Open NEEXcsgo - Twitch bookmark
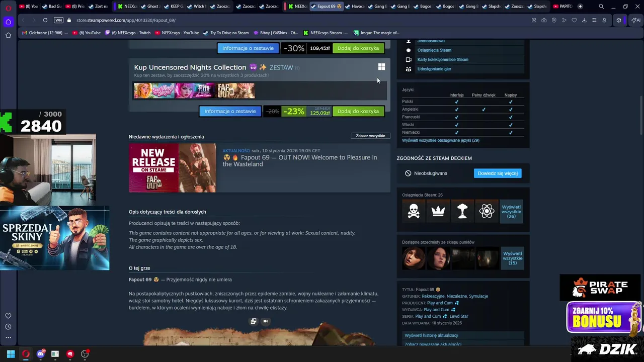The width and height of the screenshot is (644, 362). [127, 33]
